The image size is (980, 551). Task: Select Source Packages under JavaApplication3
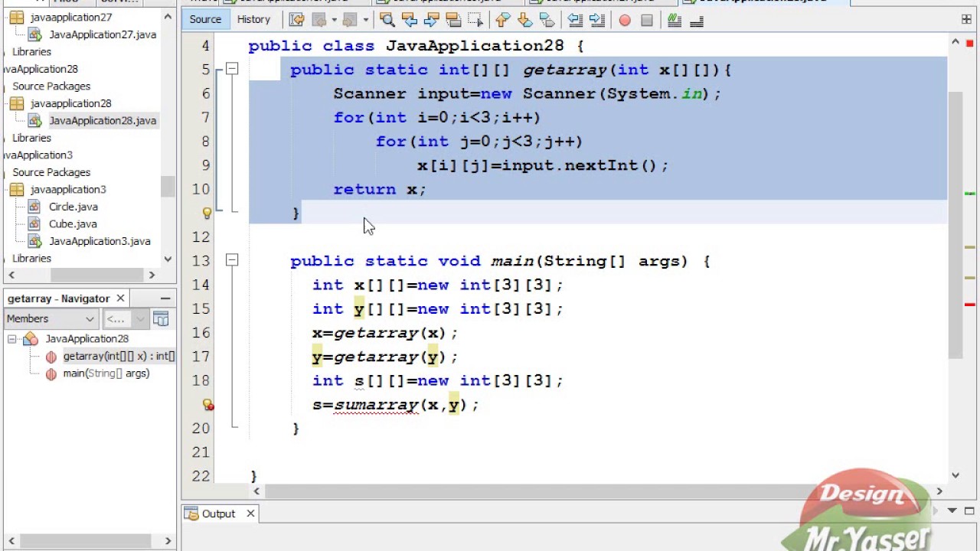(51, 172)
